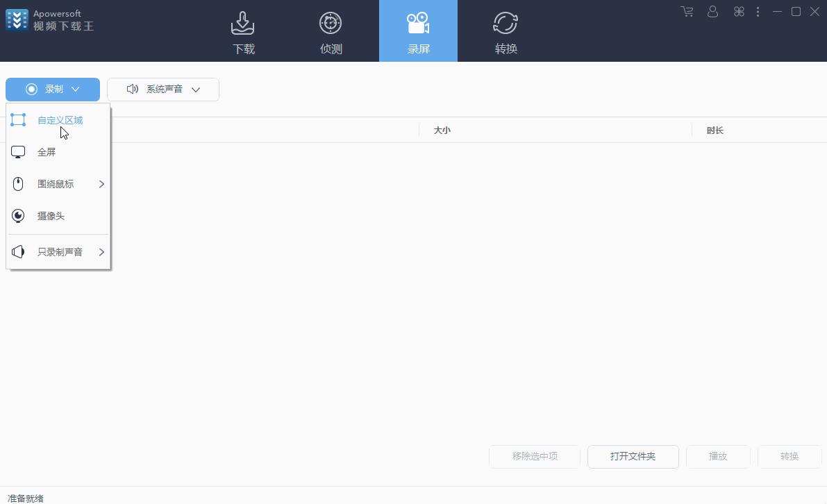827x504 pixels.
Task: Click the monitor icon for 全屏 recording
Action: [17, 151]
